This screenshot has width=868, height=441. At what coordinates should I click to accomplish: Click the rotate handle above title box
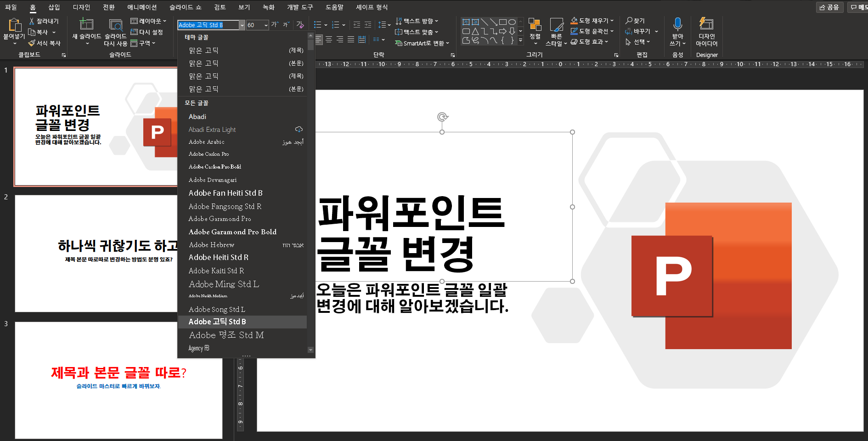(x=442, y=117)
